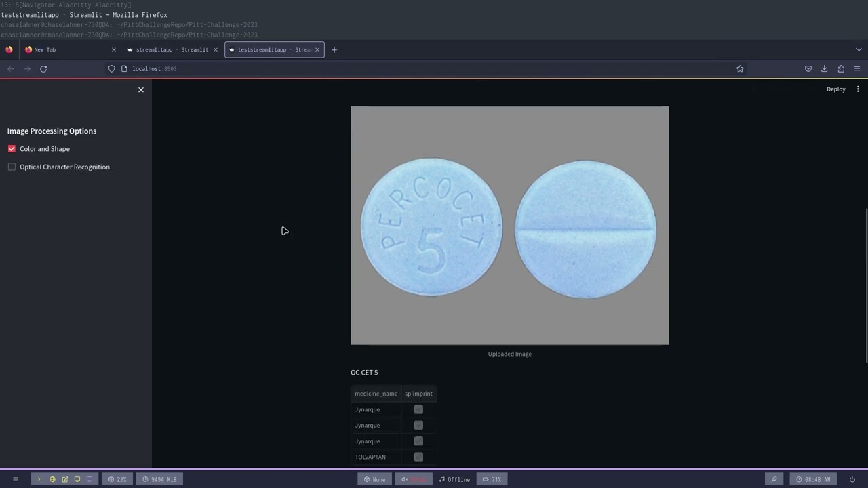Click the fourth workspace monitor icon
The height and width of the screenshot is (488, 868).
tap(77, 479)
